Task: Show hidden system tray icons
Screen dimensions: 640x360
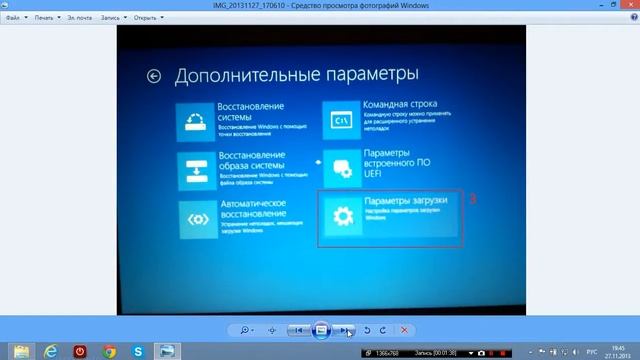Action: click(x=530, y=352)
